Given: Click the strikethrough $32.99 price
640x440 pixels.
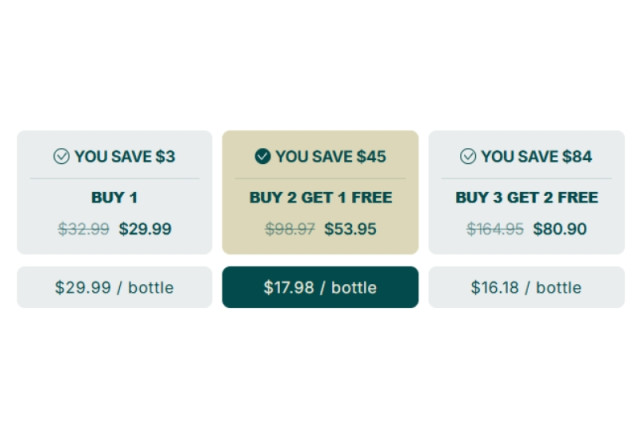Looking at the screenshot, I should click(x=84, y=229).
